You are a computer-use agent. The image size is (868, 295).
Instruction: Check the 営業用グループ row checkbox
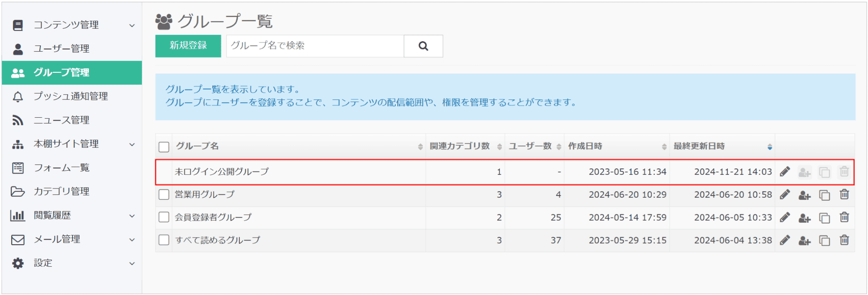click(x=164, y=195)
